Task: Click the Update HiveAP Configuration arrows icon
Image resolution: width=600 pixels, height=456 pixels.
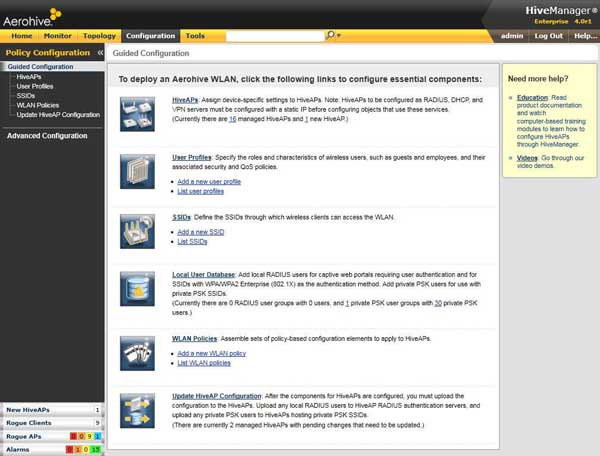Action: coord(137,410)
